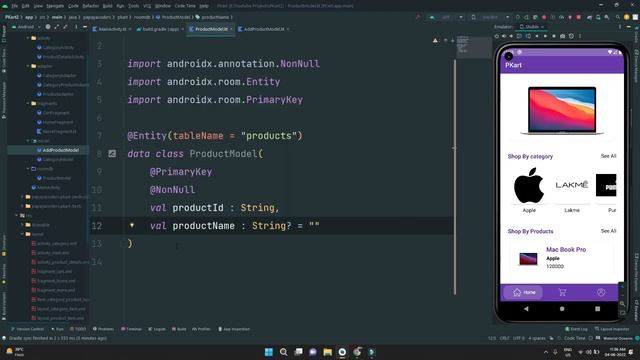
Task: Open the cart tab in phone app
Action: coord(562,292)
